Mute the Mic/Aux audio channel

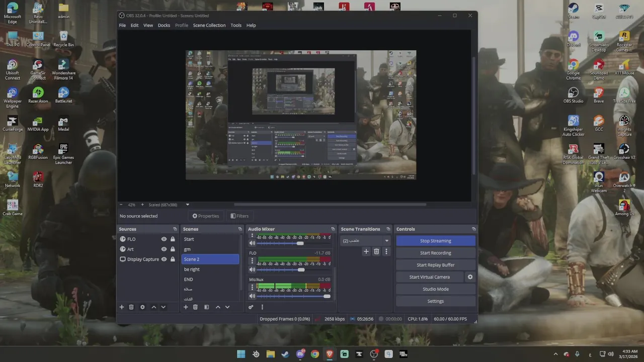[x=253, y=296]
